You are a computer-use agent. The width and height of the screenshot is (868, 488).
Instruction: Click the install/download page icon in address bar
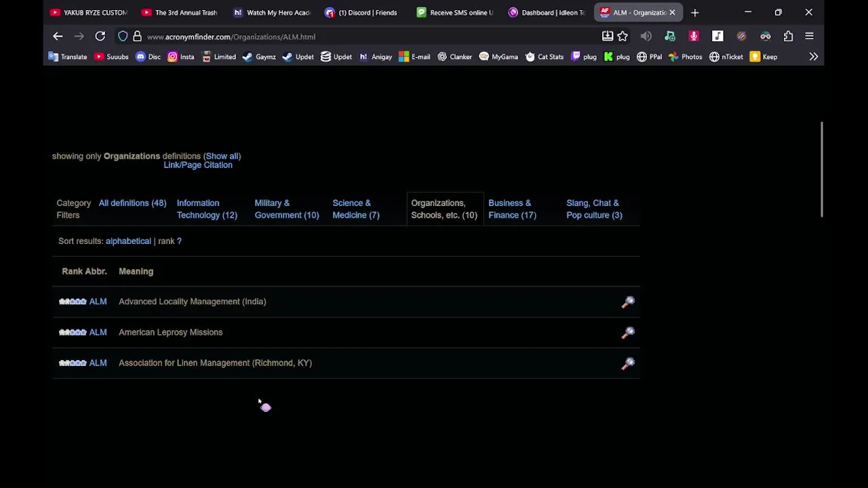pyautogui.click(x=608, y=37)
